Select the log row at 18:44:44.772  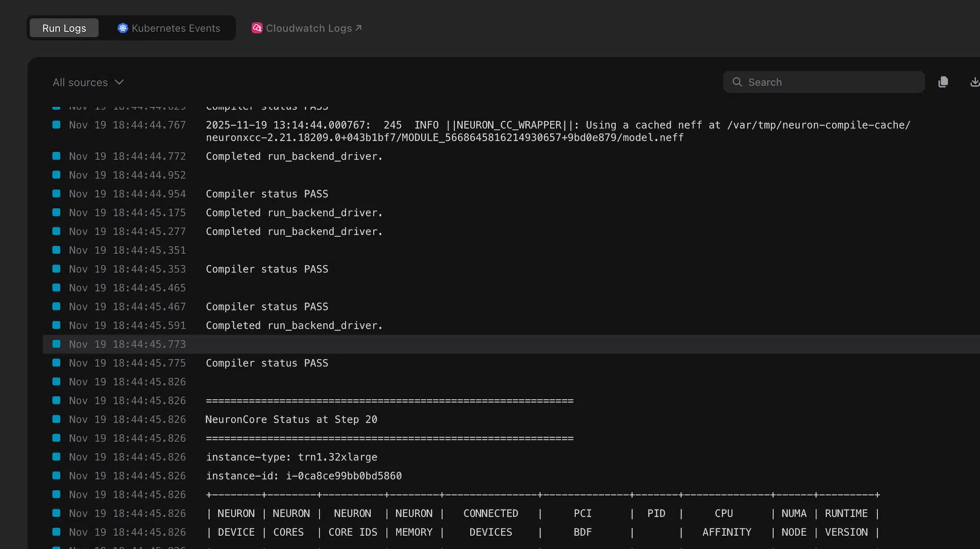(511, 156)
